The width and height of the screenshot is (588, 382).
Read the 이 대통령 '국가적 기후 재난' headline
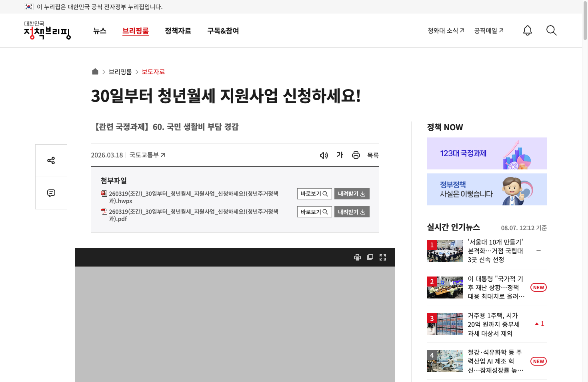pyautogui.click(x=496, y=287)
